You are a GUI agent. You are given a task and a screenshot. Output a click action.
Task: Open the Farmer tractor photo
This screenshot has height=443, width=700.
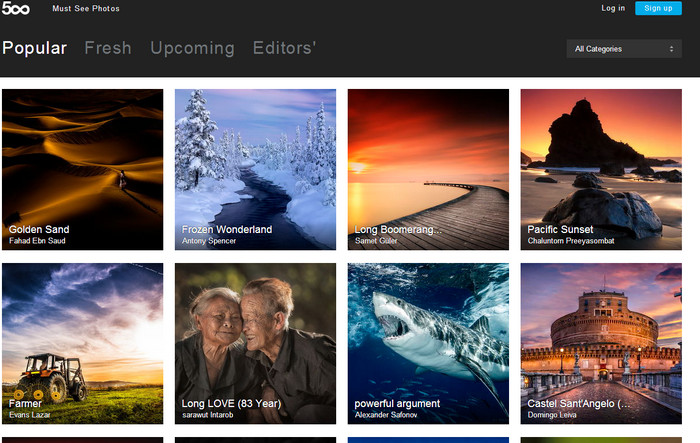(x=82, y=335)
